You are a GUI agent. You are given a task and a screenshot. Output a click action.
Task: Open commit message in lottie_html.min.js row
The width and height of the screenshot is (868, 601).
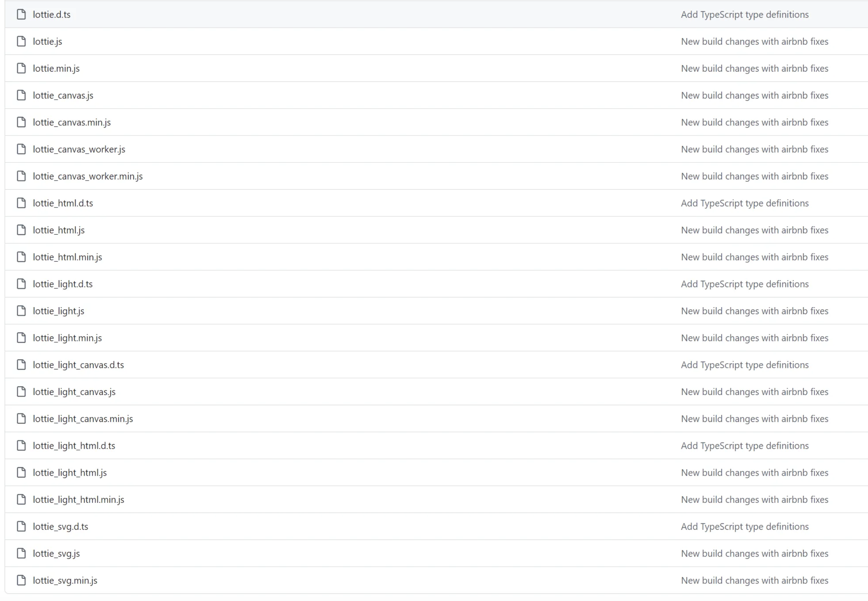coord(754,257)
